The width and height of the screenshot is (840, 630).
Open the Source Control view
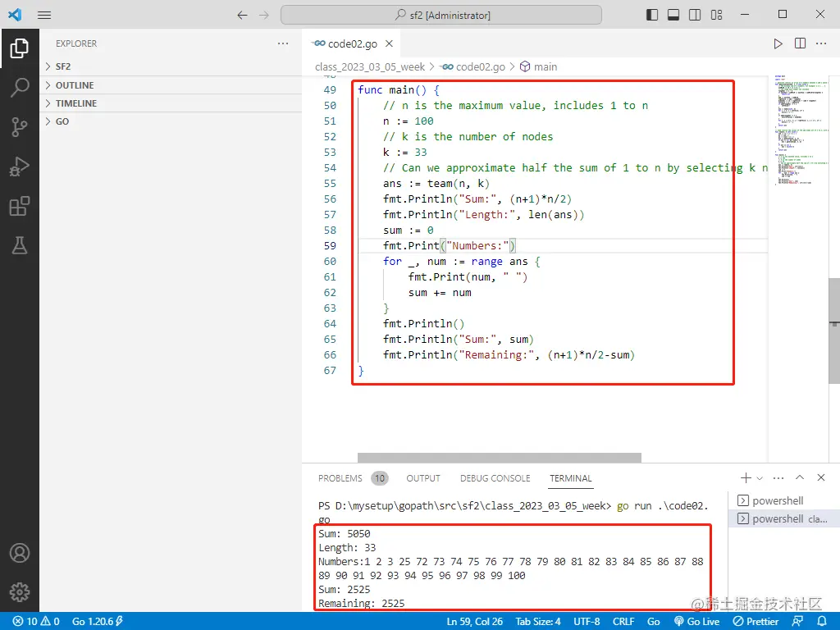20,127
